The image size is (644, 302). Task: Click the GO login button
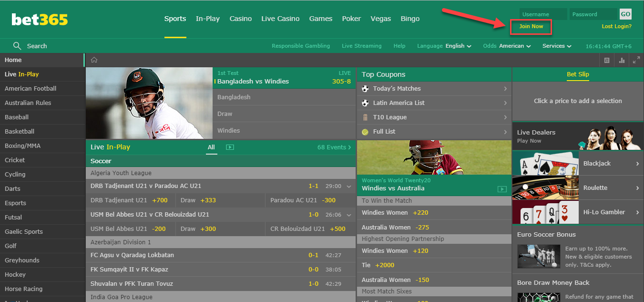[x=625, y=14]
